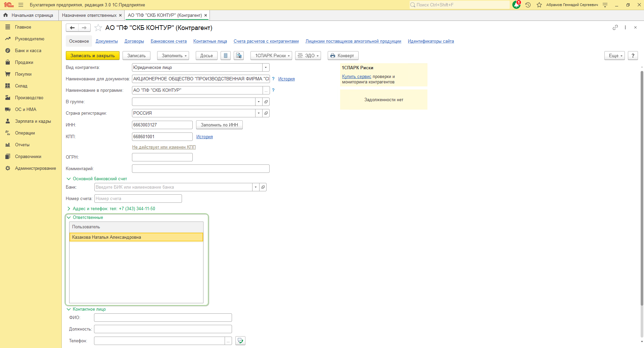Screen dimensions: 644x348
Task: Open the Склад section
Action: [x=21, y=86]
